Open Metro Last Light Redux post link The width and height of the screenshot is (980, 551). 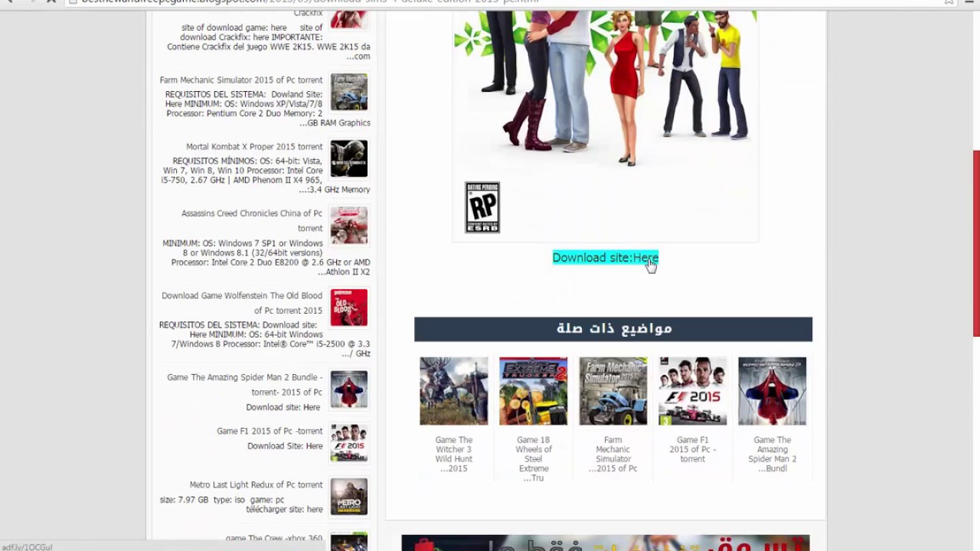click(x=256, y=484)
